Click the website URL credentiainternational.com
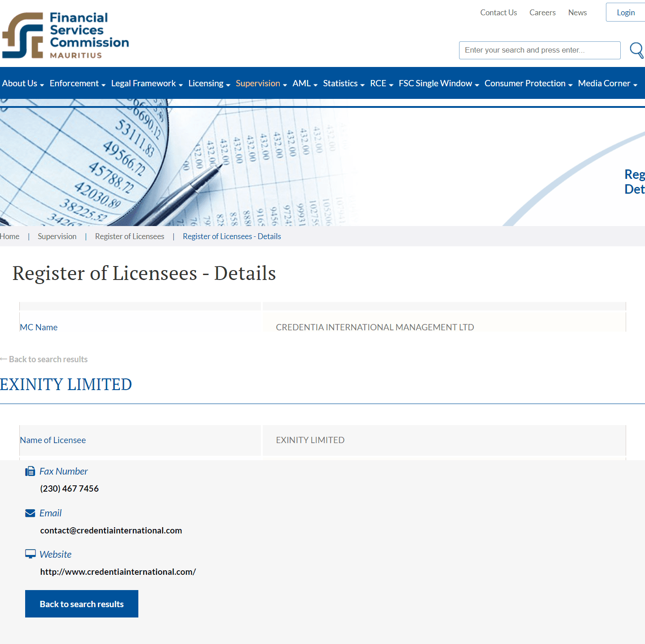This screenshot has width=645, height=644. click(118, 572)
